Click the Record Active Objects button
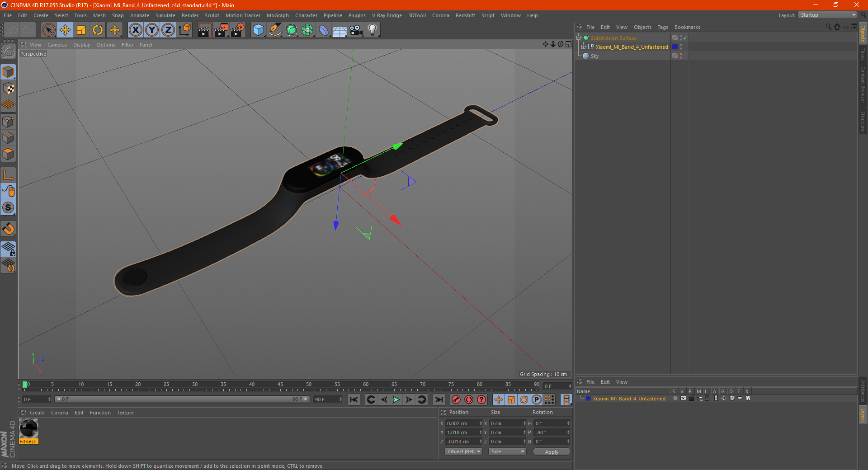This screenshot has width=868, height=470. [456, 399]
